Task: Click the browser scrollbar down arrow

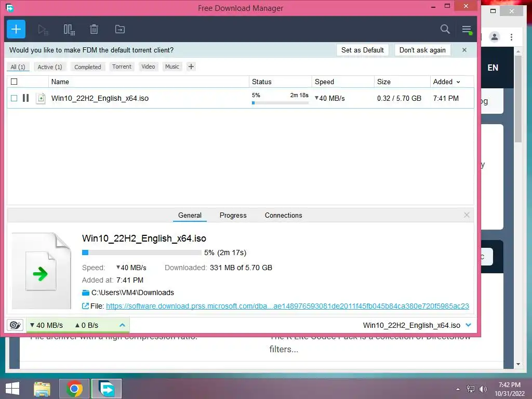Action: (x=518, y=364)
